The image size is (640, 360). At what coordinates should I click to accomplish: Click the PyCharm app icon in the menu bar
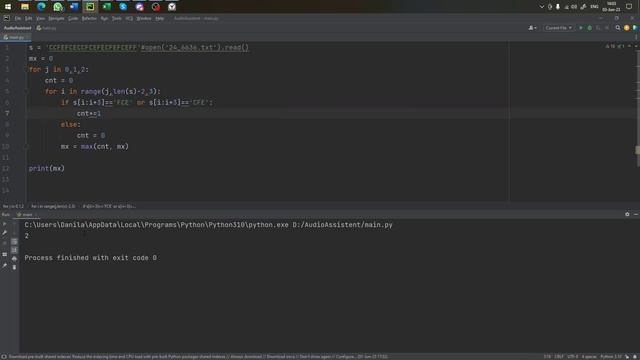point(7,18)
